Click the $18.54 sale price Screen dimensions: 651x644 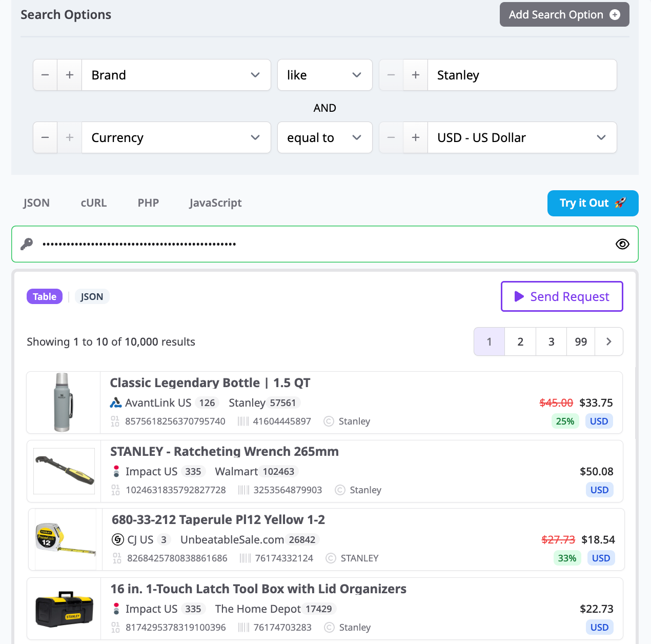tap(598, 539)
